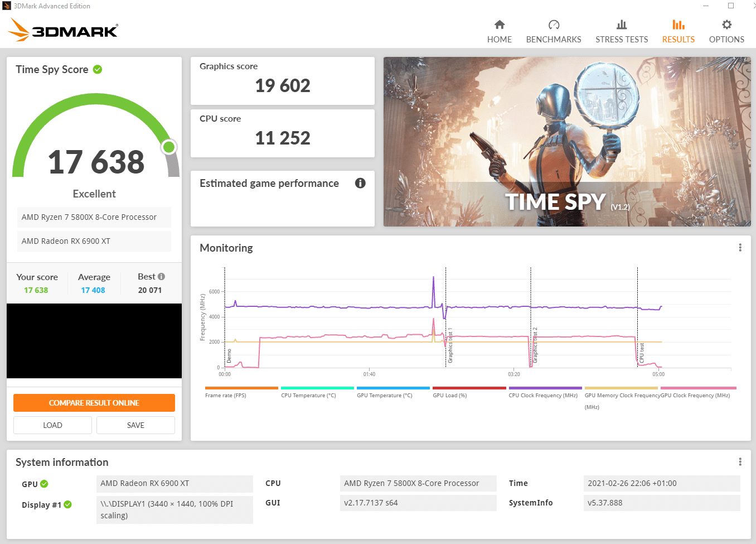
Task: Click the Graphics test 1 timeline marker
Action: (450, 346)
